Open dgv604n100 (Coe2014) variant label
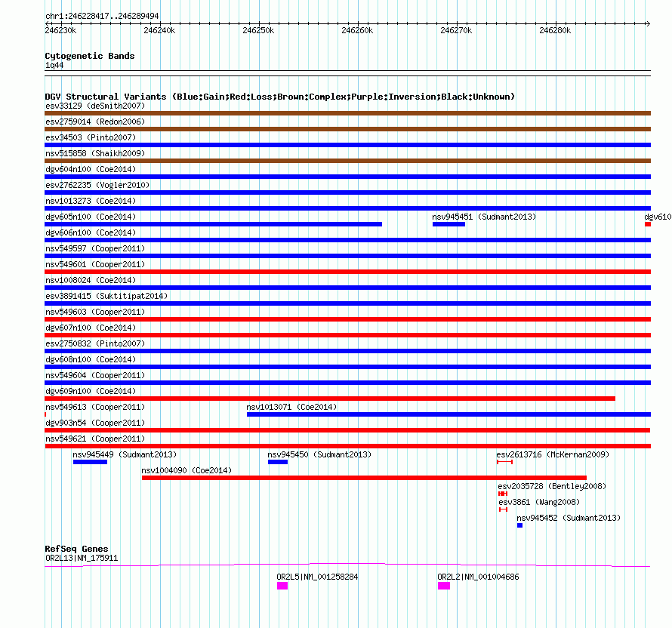The width and height of the screenshot is (672, 628). (91, 169)
